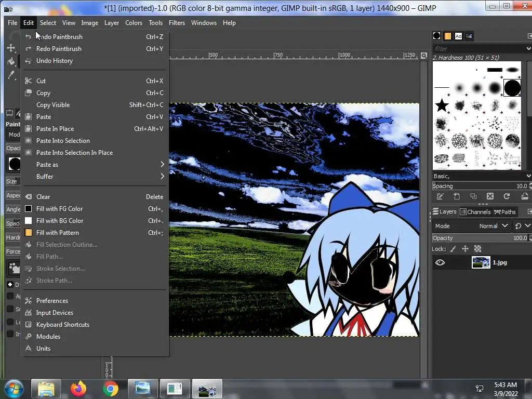Open Units from the Edit menu
The image size is (532, 399).
point(95,349)
